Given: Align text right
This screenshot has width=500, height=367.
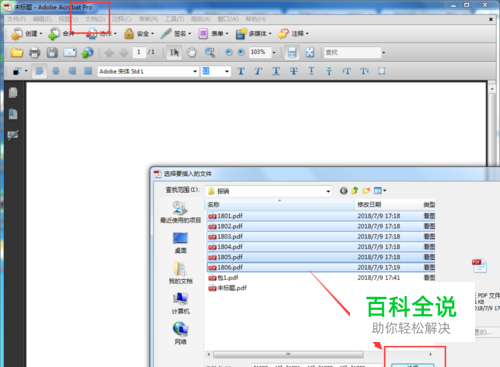Looking at the screenshot, I should 72,71.
